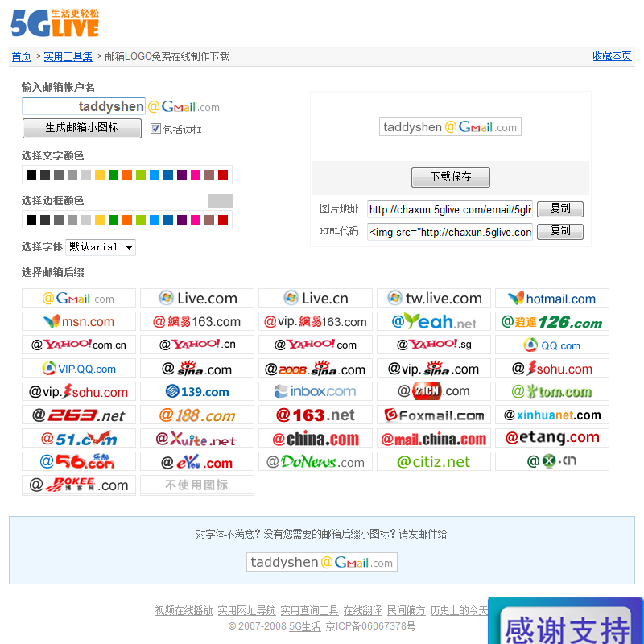This screenshot has width=644, height=644.
Task: Pick the tom.com suffix logo
Action: click(x=552, y=392)
